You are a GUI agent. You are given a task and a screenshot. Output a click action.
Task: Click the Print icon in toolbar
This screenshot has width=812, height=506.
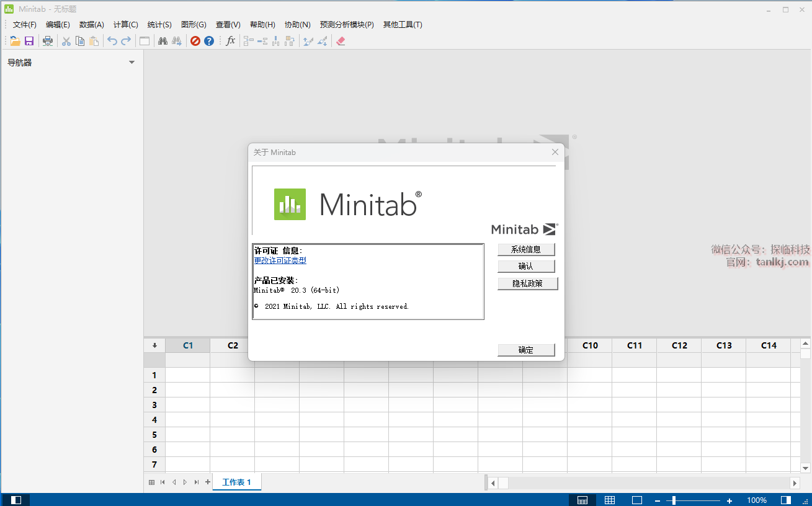48,41
